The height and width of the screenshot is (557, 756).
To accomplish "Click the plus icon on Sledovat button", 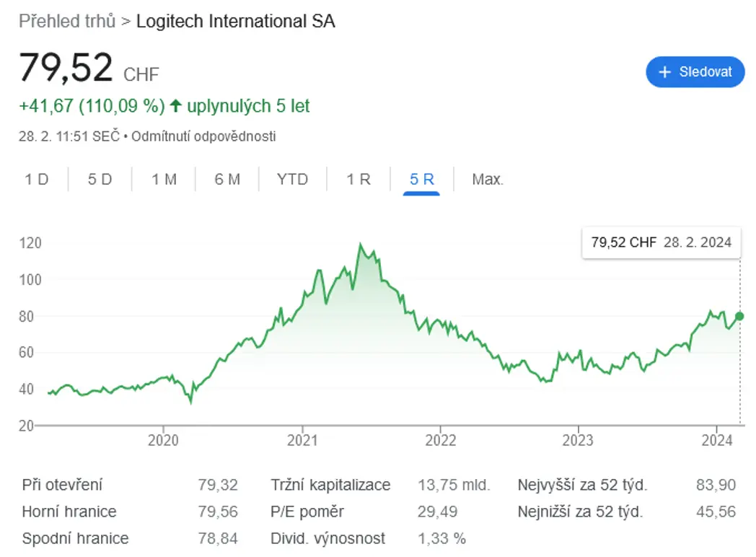I will (665, 72).
